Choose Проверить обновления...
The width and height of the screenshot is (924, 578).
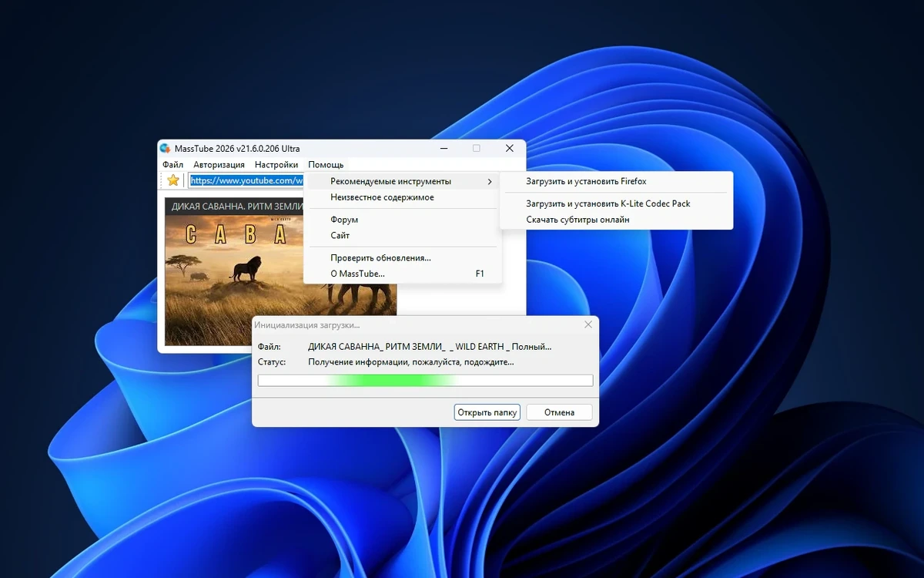pyautogui.click(x=403, y=258)
